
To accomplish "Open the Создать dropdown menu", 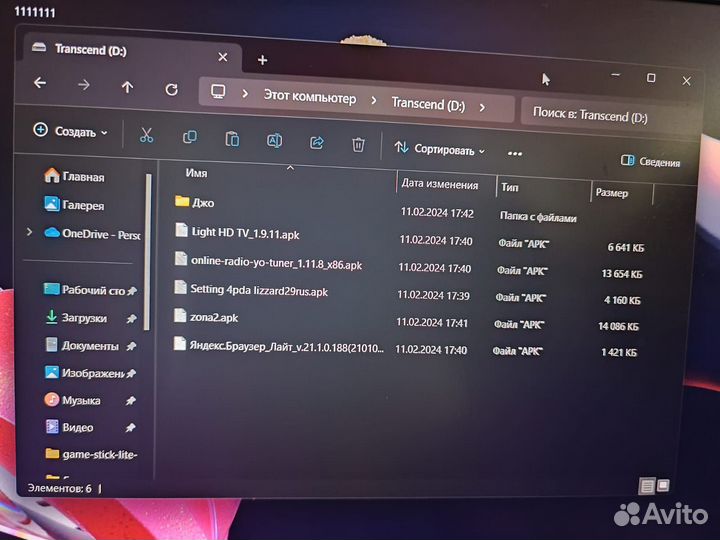I will 70,131.
